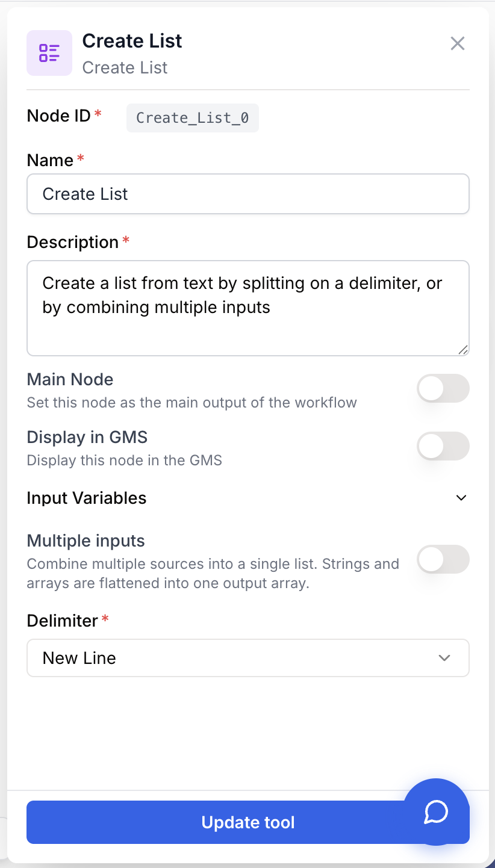The height and width of the screenshot is (868, 495).
Task: Click the Multiple inputs description text
Action: (x=213, y=574)
